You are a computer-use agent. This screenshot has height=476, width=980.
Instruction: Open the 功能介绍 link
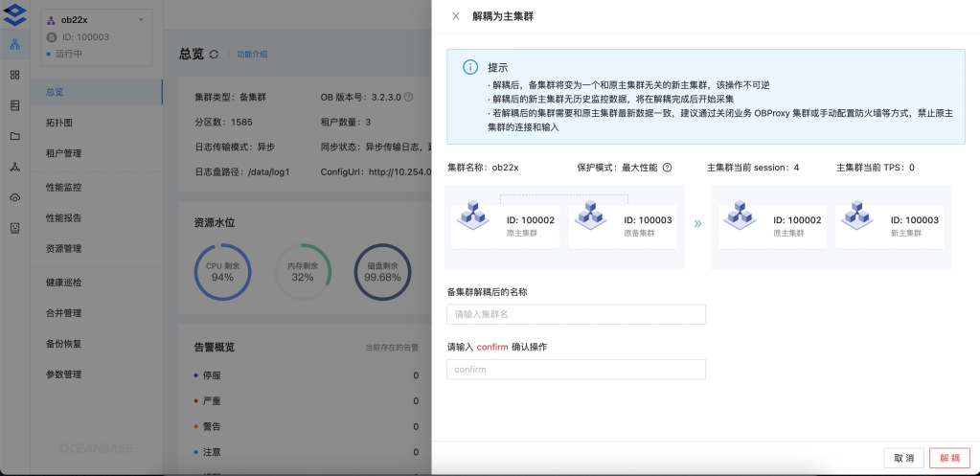point(252,55)
